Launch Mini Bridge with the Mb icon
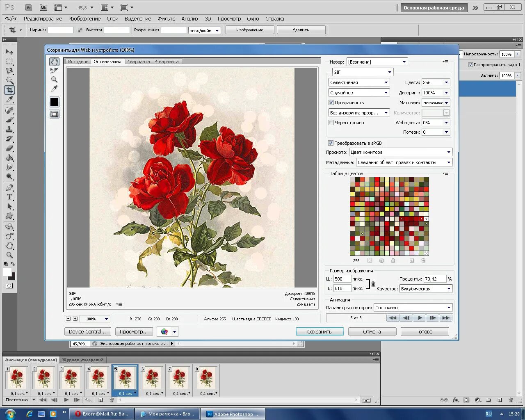The height and width of the screenshot is (420, 525). [43, 7]
